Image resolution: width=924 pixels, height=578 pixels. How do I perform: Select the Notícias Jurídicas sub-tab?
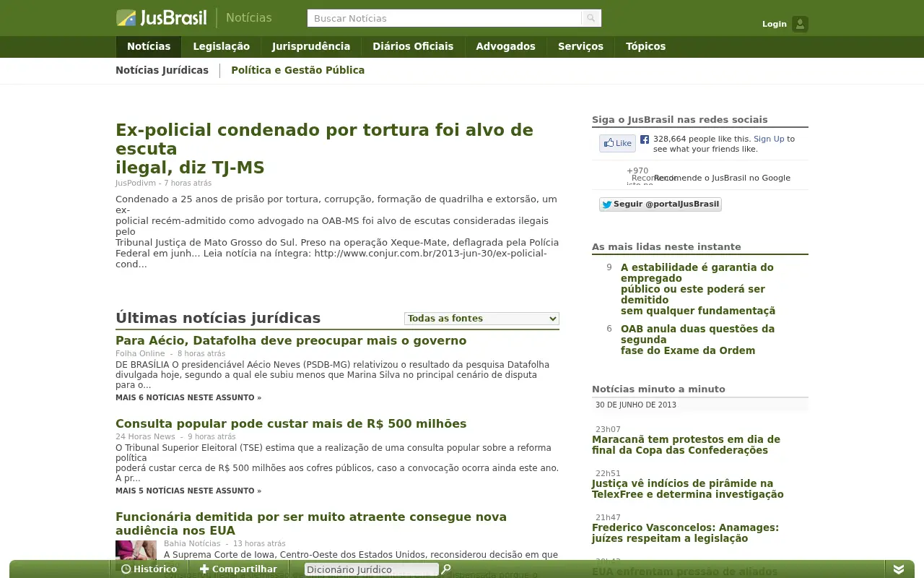162,71
